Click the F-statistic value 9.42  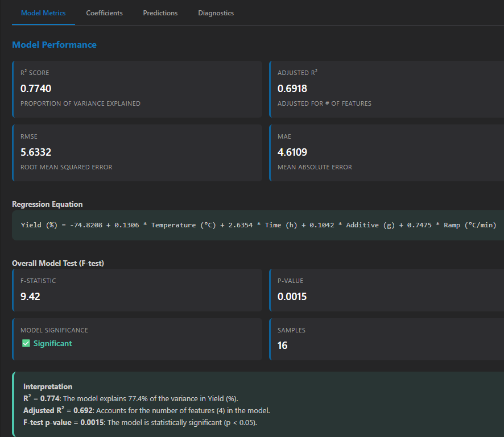pos(30,297)
